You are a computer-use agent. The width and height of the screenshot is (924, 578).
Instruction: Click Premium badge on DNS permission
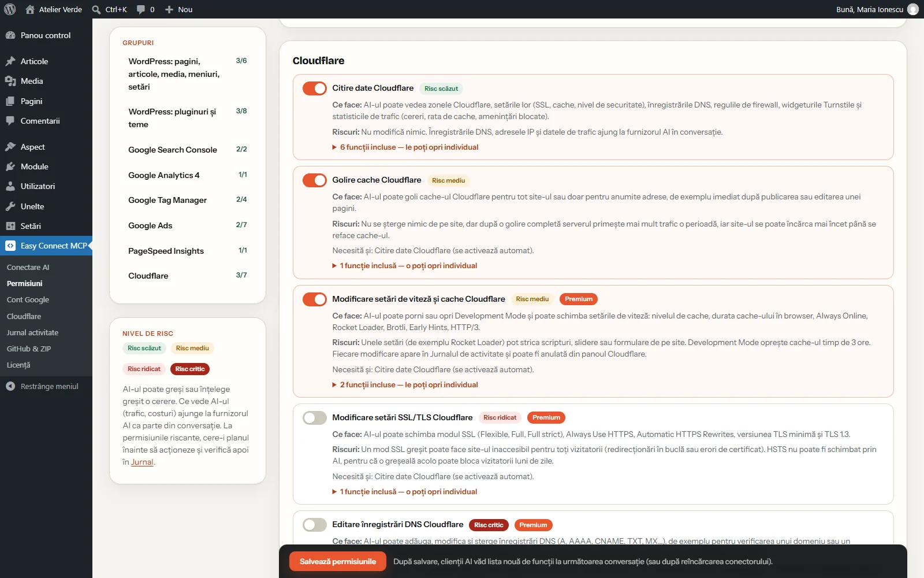point(533,525)
